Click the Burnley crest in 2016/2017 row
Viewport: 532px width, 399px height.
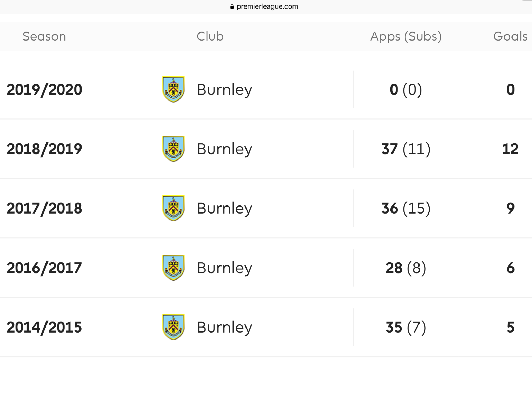coord(173,268)
